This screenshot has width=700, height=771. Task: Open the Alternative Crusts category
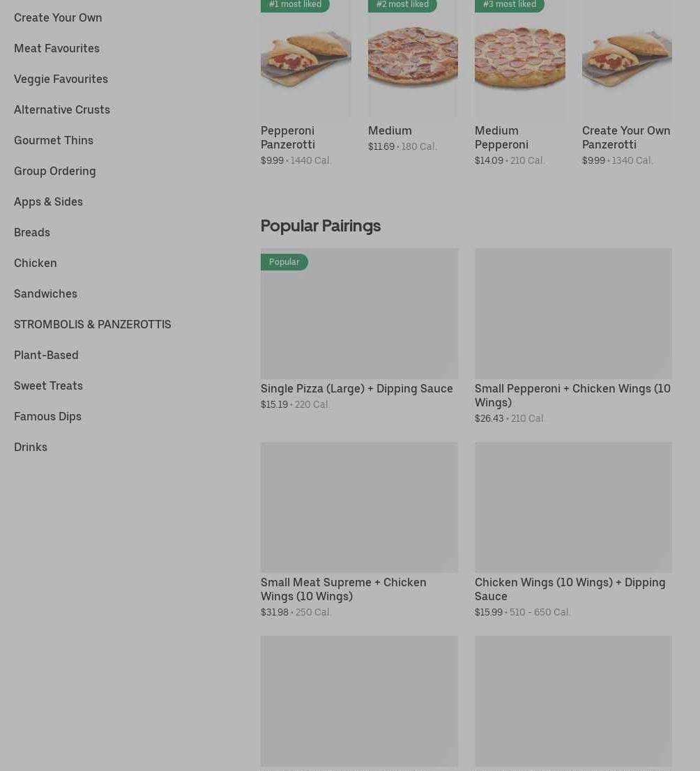pos(62,109)
